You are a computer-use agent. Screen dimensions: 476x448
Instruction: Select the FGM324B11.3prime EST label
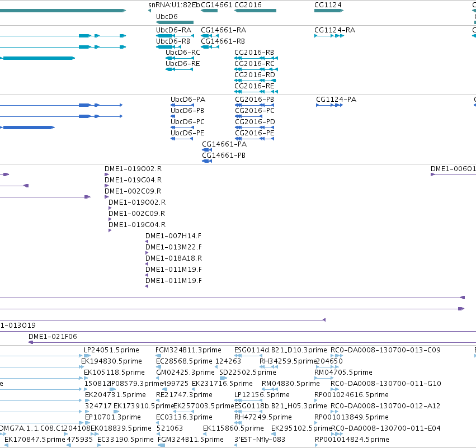point(188,350)
